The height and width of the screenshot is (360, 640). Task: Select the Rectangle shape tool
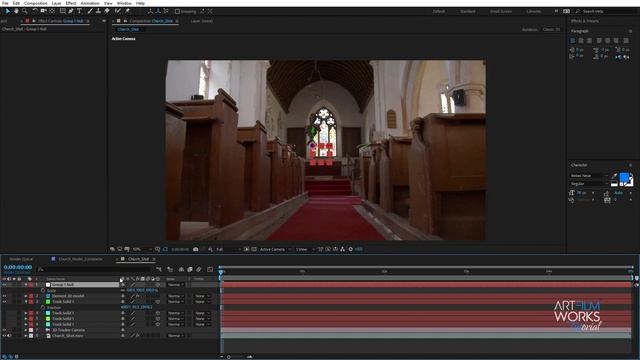click(x=62, y=11)
